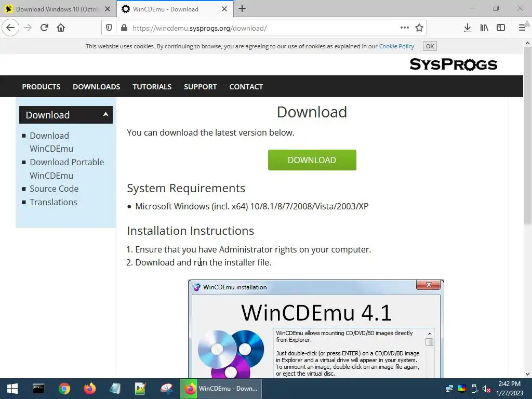Open the green notepad taskbar app
532x399 pixels.
[x=140, y=389]
